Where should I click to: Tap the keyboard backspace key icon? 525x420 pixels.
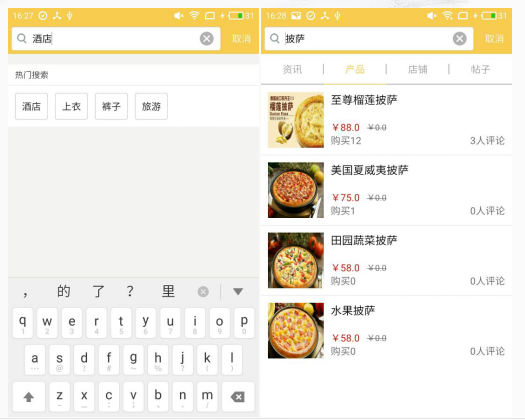[x=237, y=397]
